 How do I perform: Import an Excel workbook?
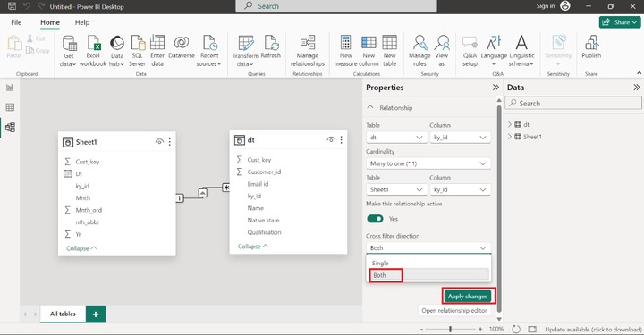(93, 51)
